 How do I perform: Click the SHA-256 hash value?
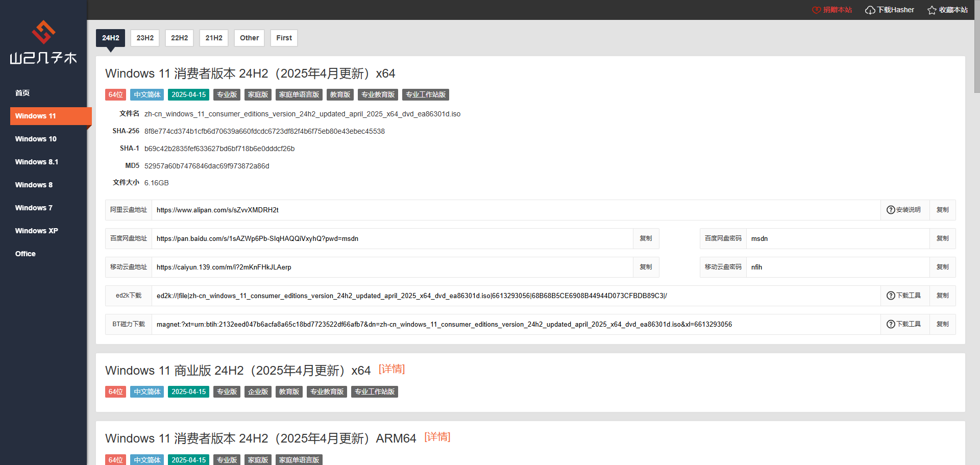pyautogui.click(x=264, y=131)
